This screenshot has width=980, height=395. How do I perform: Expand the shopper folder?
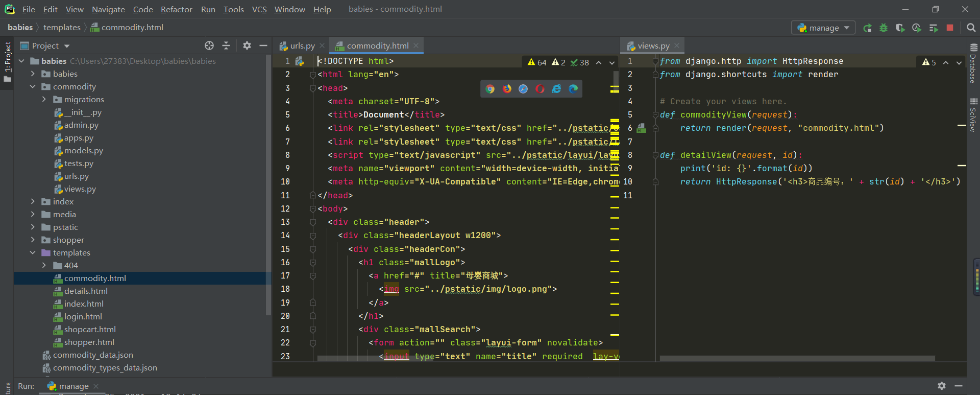(33, 240)
